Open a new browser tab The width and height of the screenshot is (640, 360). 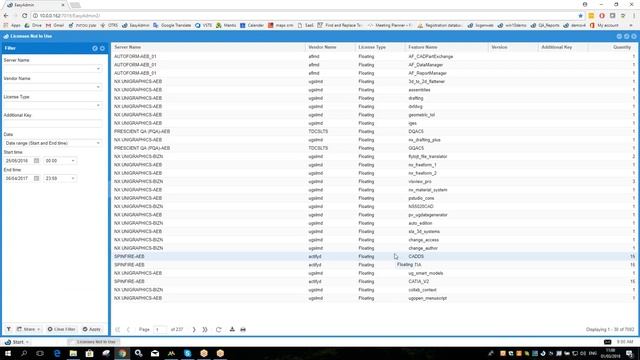75,5
